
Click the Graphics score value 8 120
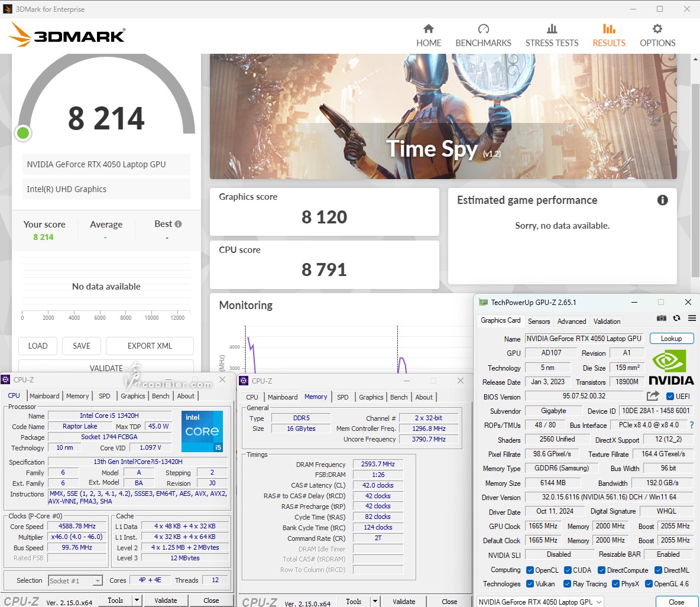point(324,217)
